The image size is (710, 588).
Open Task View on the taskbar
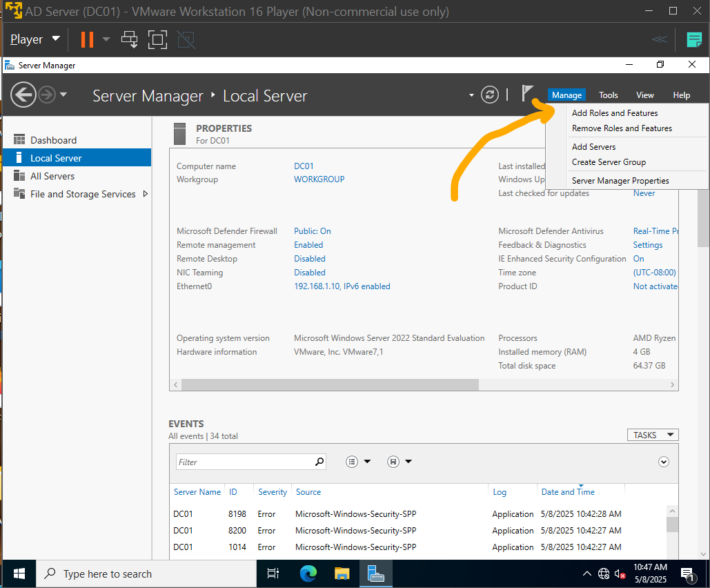(x=273, y=574)
